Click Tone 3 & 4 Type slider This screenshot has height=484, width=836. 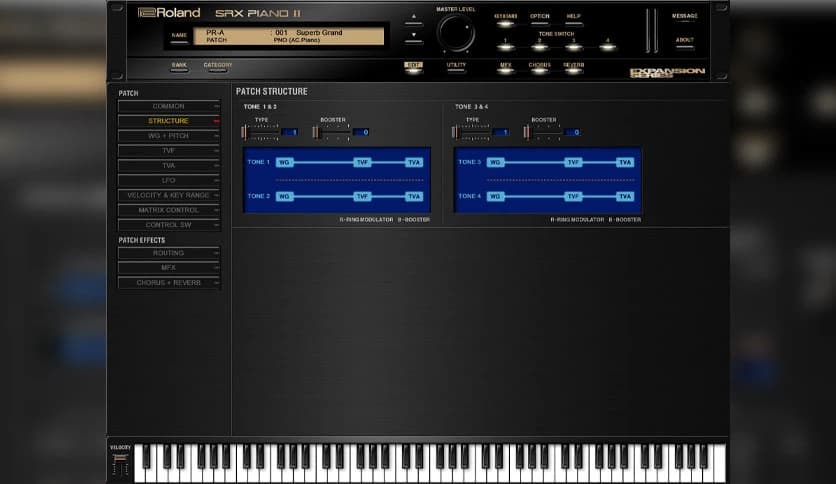click(x=471, y=132)
